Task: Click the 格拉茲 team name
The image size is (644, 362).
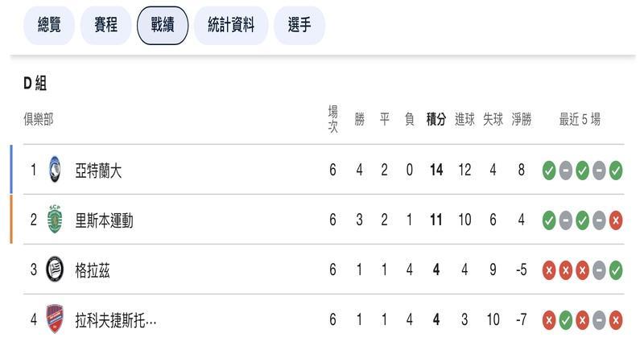Action: (x=93, y=270)
